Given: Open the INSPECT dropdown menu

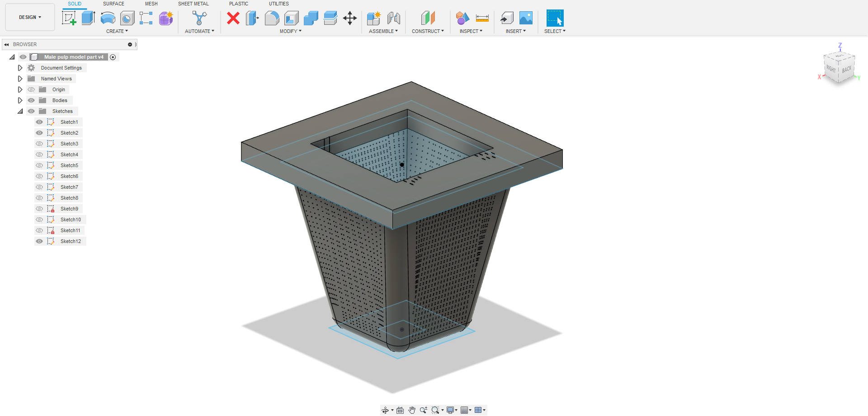Looking at the screenshot, I should [471, 31].
